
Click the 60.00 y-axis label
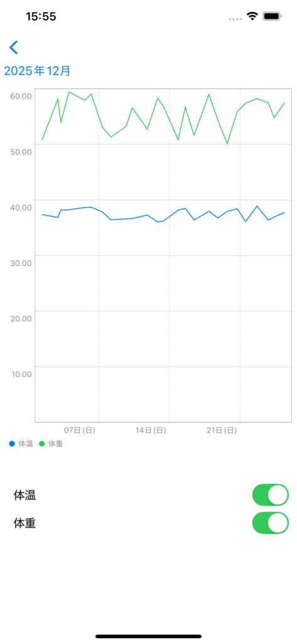click(x=21, y=96)
